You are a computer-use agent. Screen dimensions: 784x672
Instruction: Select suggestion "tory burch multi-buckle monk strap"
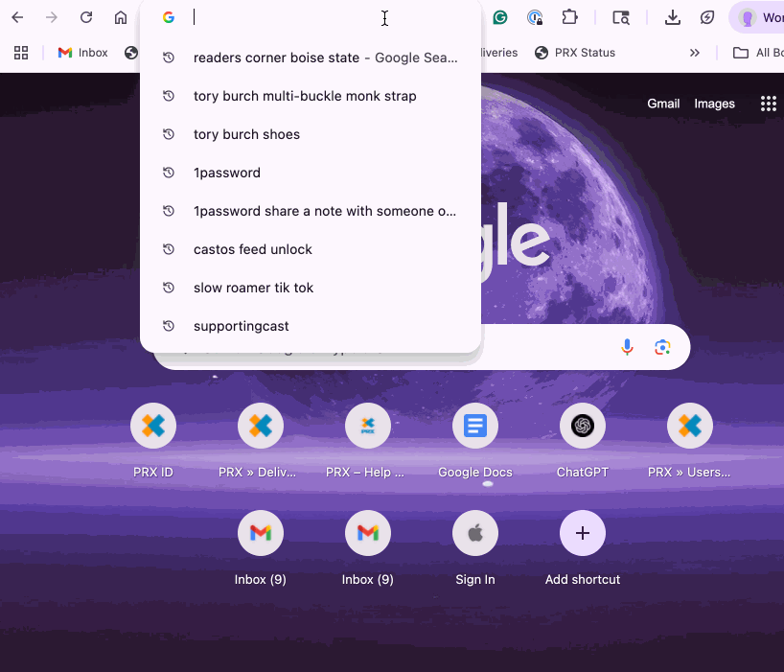coord(311,96)
